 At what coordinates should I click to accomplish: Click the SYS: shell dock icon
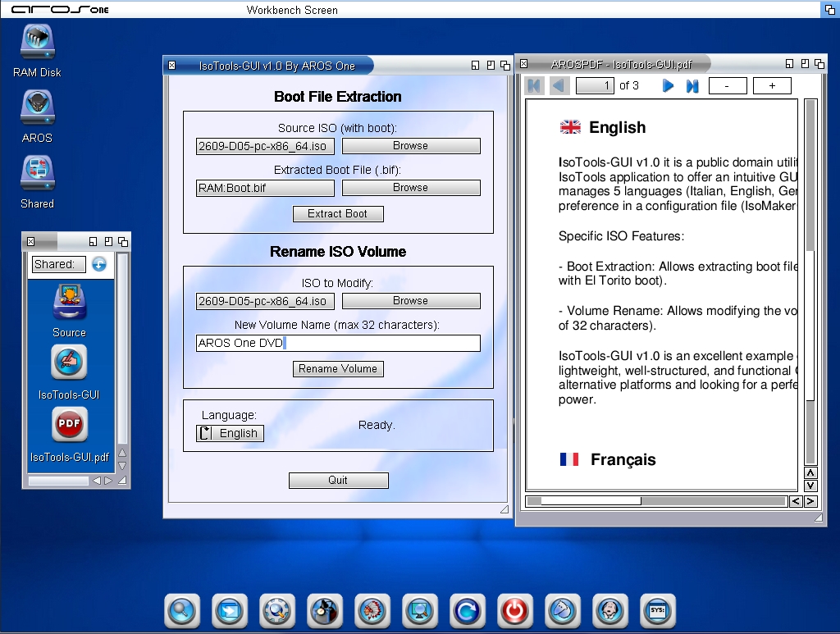(657, 610)
